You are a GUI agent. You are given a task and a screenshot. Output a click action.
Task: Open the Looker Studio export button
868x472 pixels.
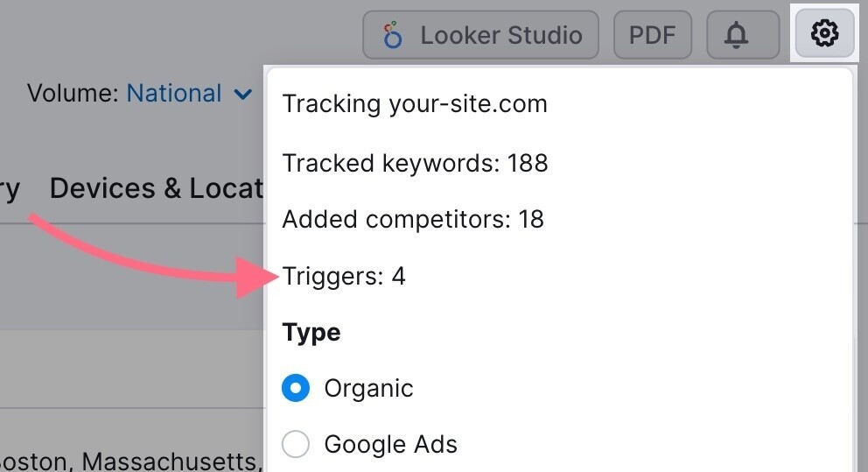pos(481,35)
